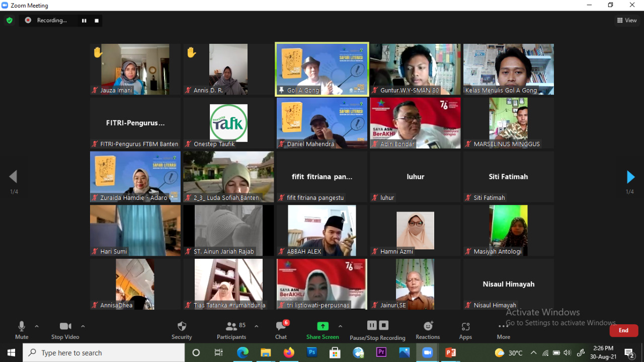Screen dimensions: 644x362
Task: Click the green Share Screen icon
Action: 323,326
